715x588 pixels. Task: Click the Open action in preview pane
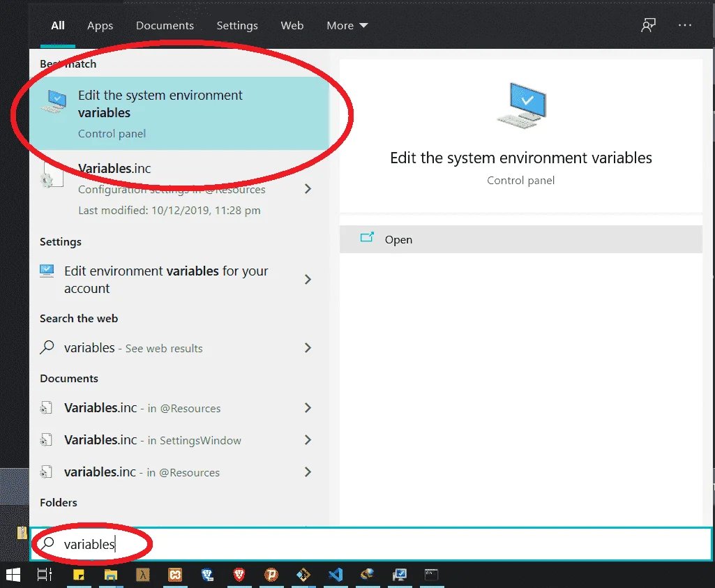(x=521, y=239)
